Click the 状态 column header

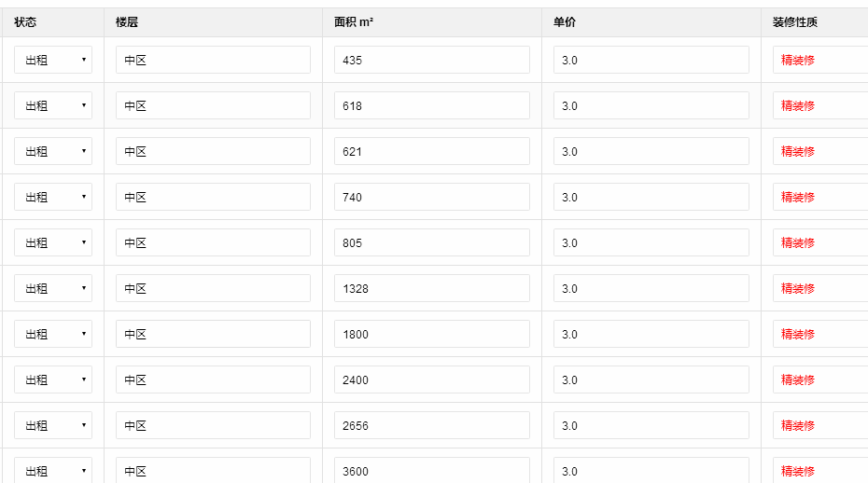pyautogui.click(x=25, y=22)
